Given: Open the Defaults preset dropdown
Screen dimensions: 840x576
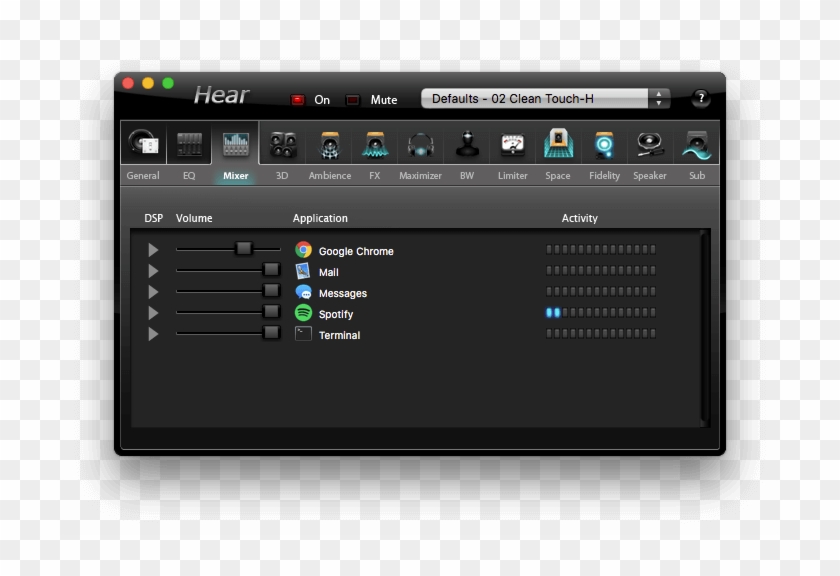Looking at the screenshot, I should [x=545, y=99].
